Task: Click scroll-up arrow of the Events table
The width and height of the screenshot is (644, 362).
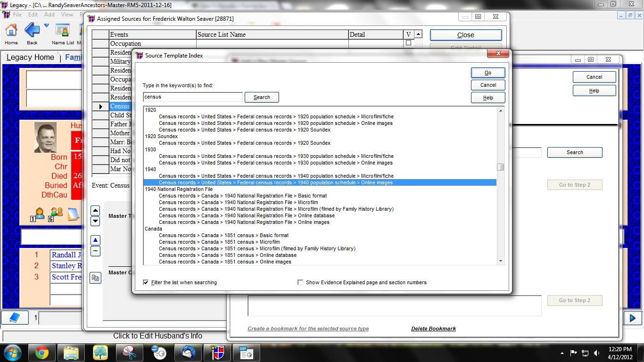Action: tap(418, 34)
